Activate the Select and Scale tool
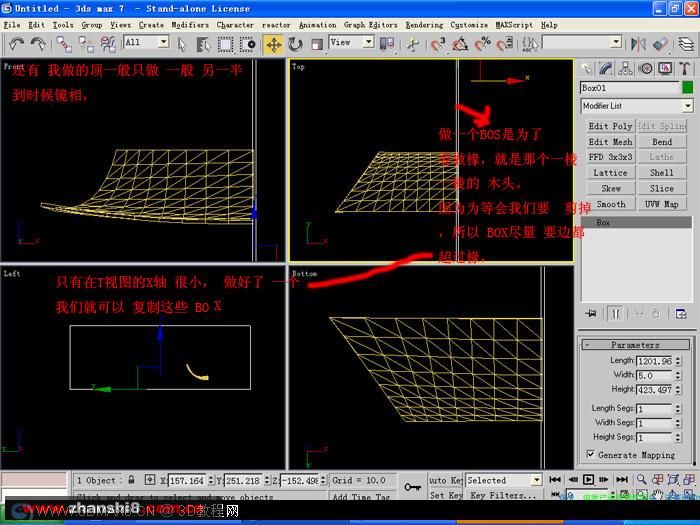 click(317, 44)
